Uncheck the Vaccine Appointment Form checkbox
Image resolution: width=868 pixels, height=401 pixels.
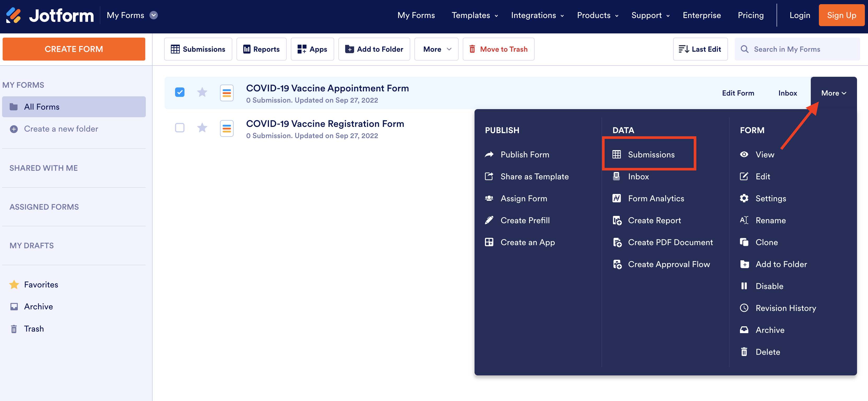pyautogui.click(x=180, y=92)
